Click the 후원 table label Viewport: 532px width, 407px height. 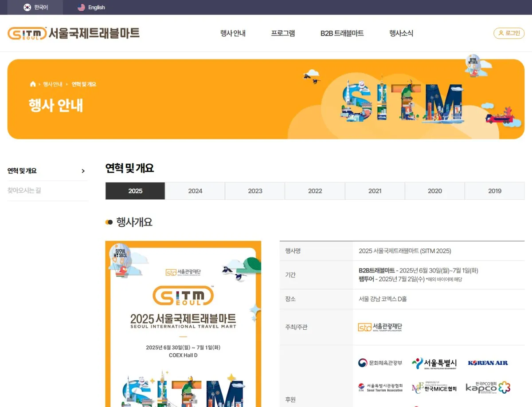(290, 399)
